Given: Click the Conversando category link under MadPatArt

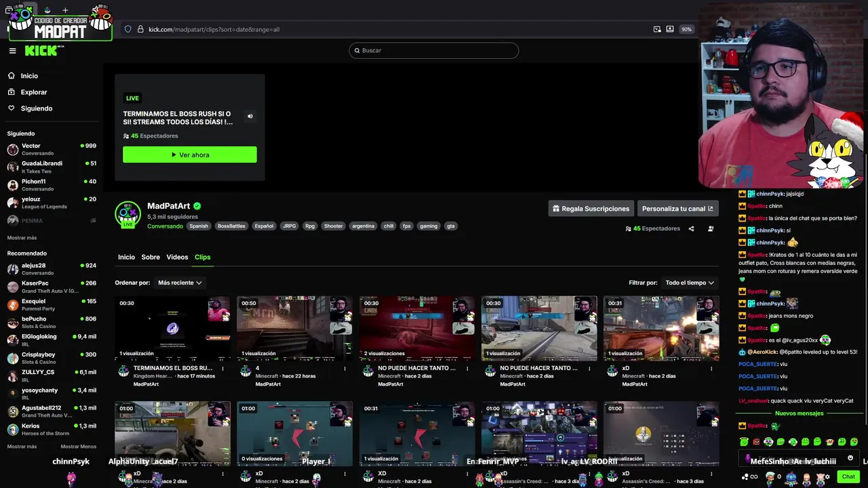Looking at the screenshot, I should click(165, 226).
